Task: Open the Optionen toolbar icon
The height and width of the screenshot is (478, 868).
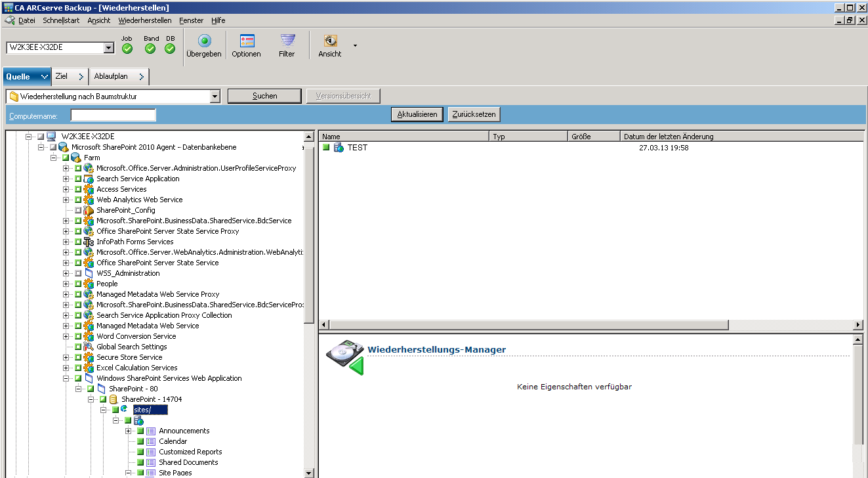Action: (246, 41)
